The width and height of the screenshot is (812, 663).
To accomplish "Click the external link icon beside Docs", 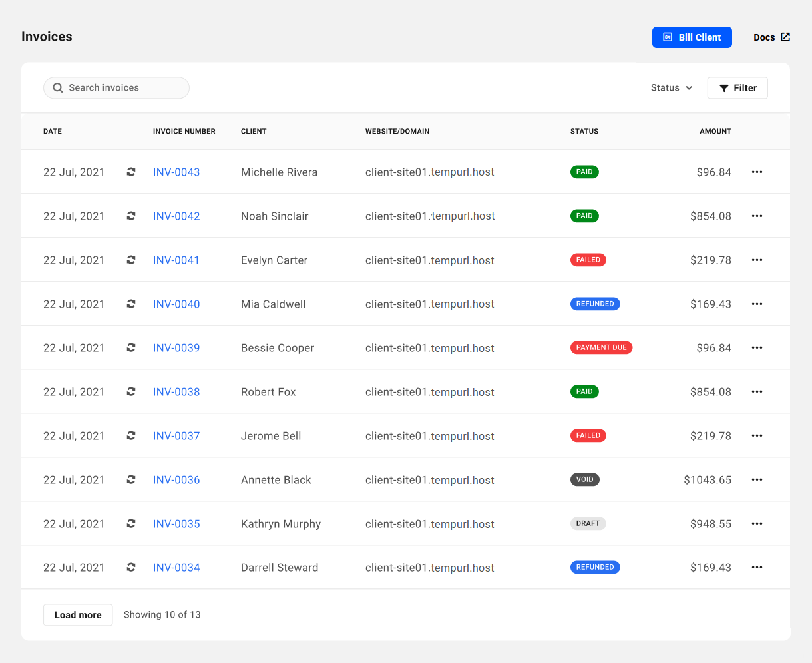I will coord(785,37).
